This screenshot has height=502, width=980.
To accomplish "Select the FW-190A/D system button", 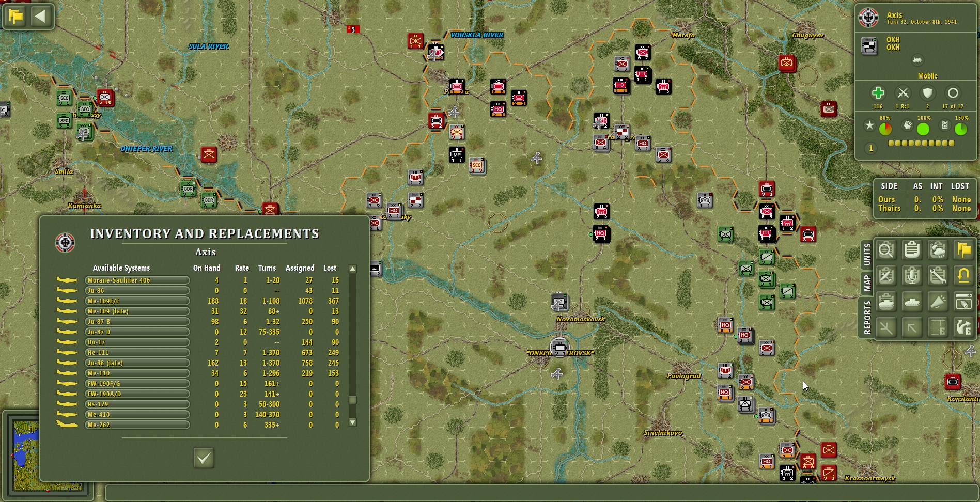I will pyautogui.click(x=137, y=394).
